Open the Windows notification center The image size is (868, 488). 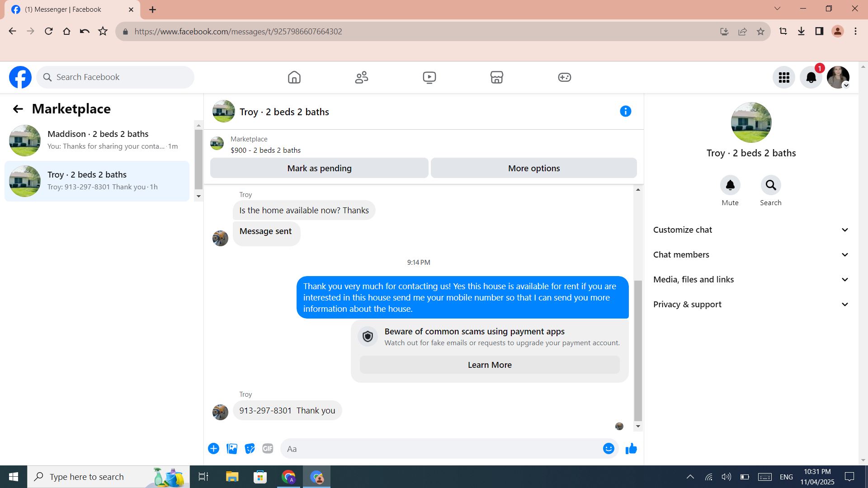click(849, 477)
